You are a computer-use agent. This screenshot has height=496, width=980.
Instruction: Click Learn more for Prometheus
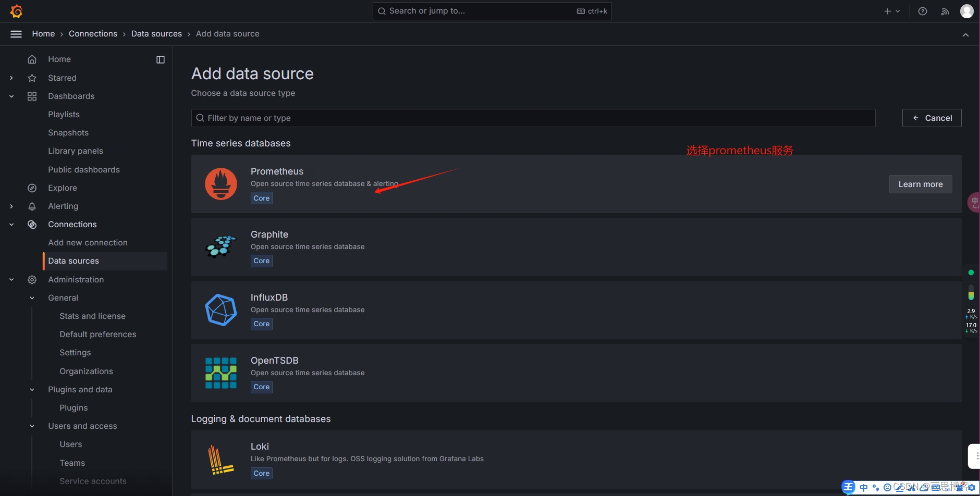pos(920,184)
